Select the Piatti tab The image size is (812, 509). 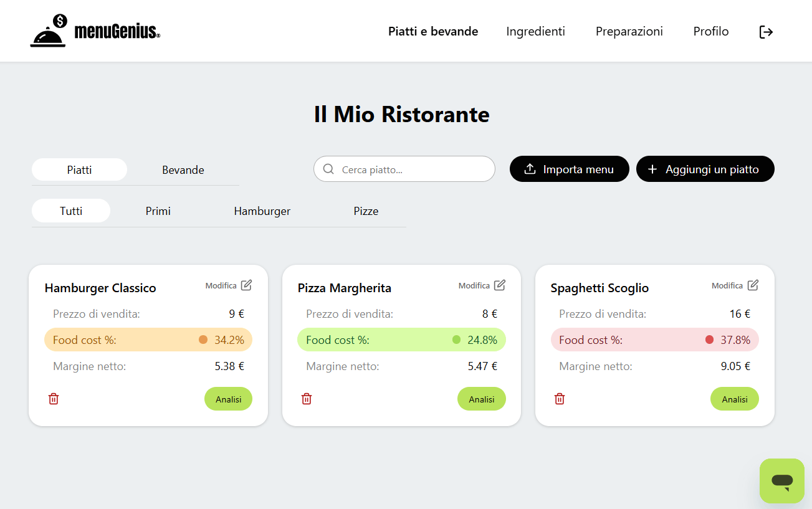pyautogui.click(x=79, y=170)
